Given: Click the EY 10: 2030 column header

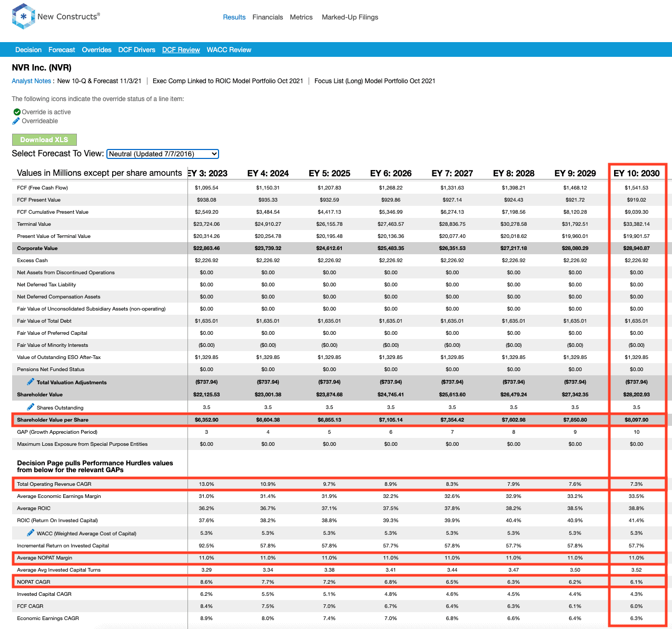Looking at the screenshot, I should (637, 173).
